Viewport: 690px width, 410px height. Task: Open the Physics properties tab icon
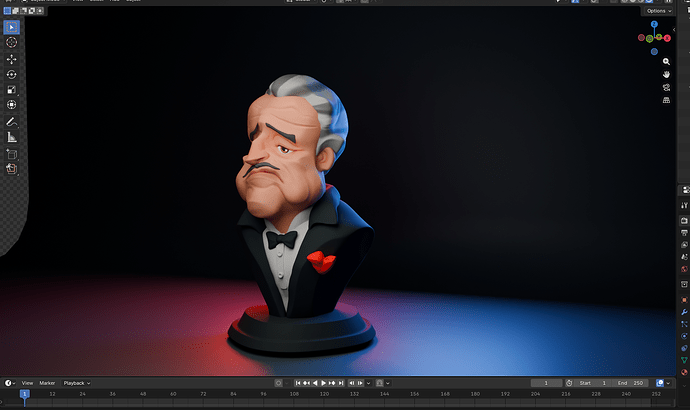click(684, 336)
